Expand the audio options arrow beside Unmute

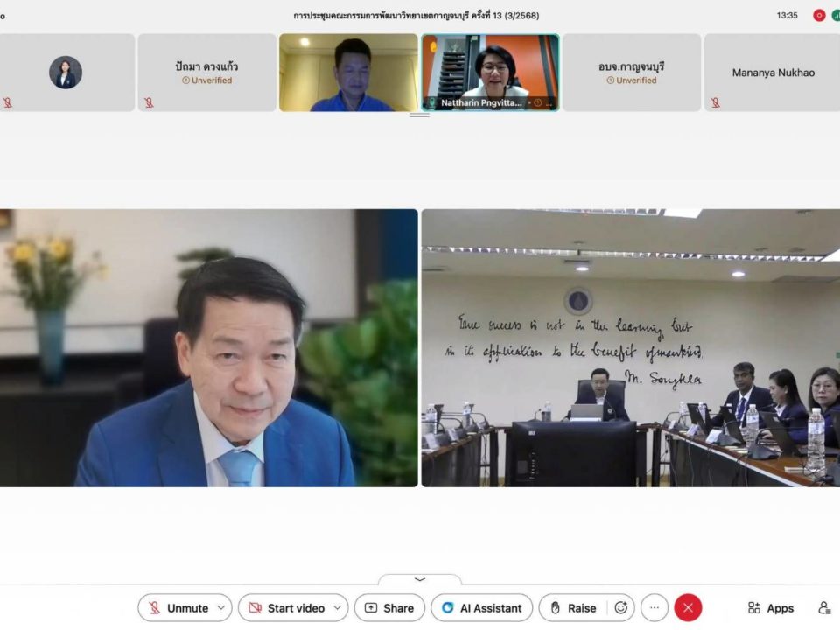[x=221, y=607]
